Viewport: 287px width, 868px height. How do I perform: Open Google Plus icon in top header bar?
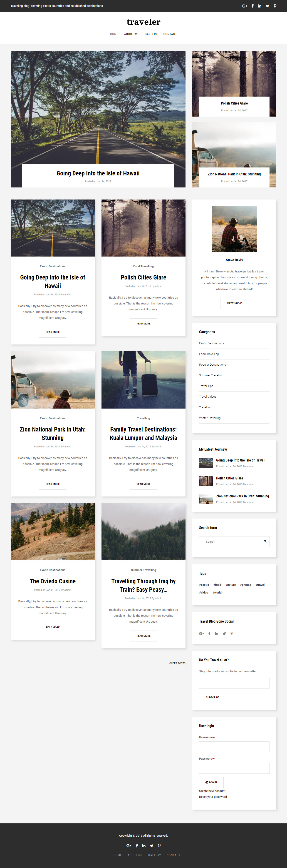pos(245,6)
